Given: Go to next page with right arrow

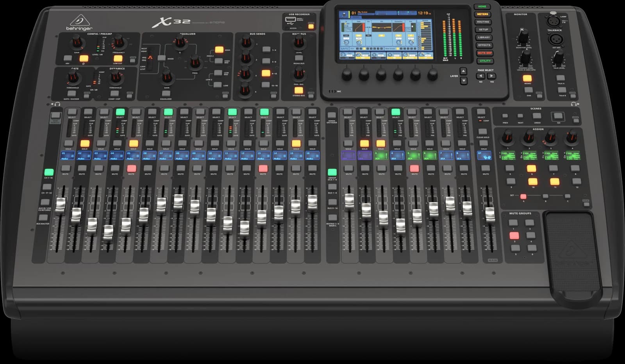Looking at the screenshot, I should click(x=491, y=76).
